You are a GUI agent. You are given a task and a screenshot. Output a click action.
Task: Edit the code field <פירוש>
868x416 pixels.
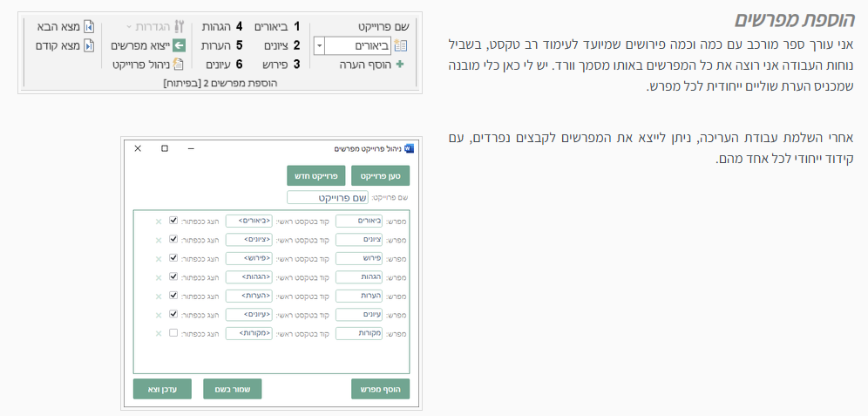[x=249, y=259]
